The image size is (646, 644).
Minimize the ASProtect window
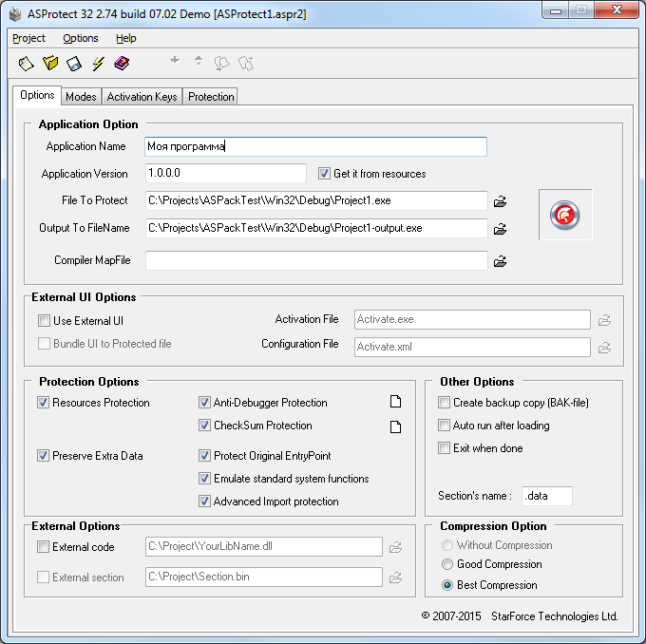click(556, 10)
